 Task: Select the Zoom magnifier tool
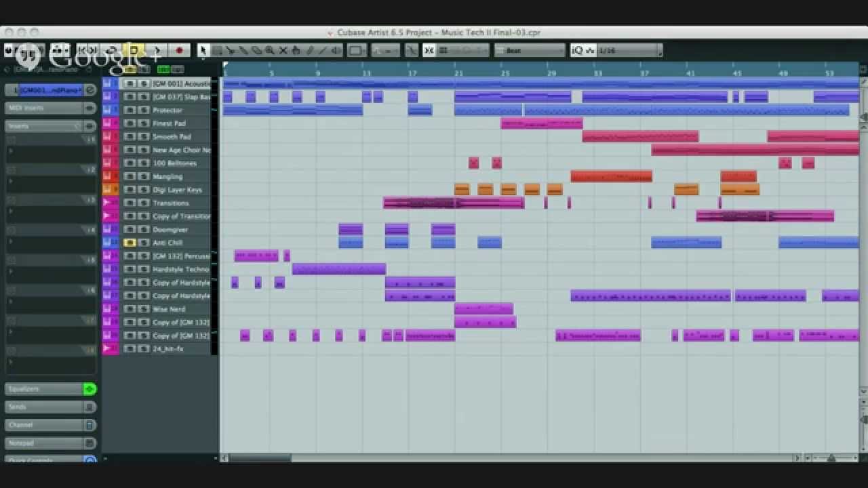tap(270, 50)
